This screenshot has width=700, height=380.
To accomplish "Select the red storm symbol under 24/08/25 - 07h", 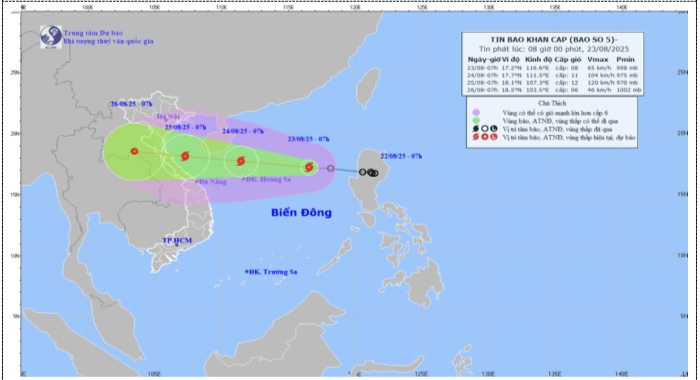I will point(241,161).
